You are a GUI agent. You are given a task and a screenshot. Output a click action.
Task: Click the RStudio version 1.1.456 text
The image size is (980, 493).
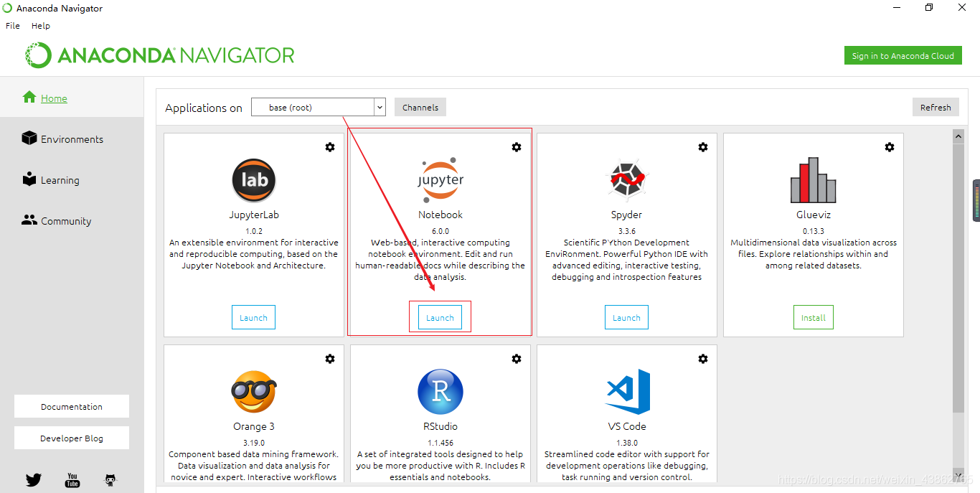pos(440,443)
